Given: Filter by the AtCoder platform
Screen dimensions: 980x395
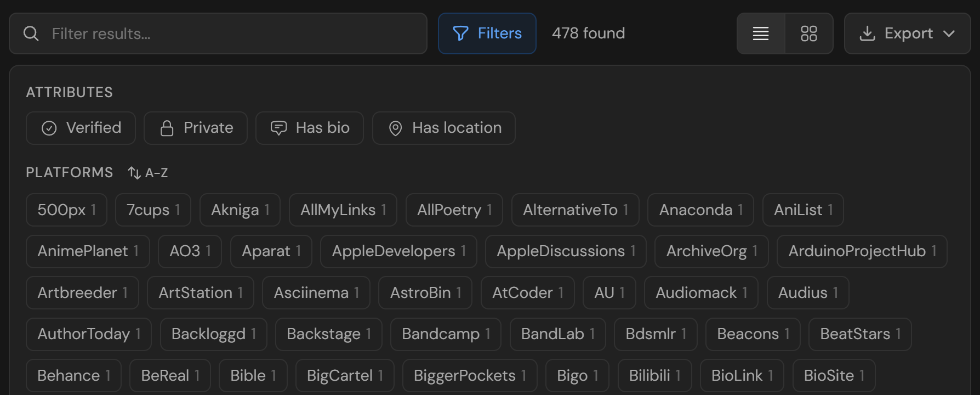Looking at the screenshot, I should click(x=528, y=292).
